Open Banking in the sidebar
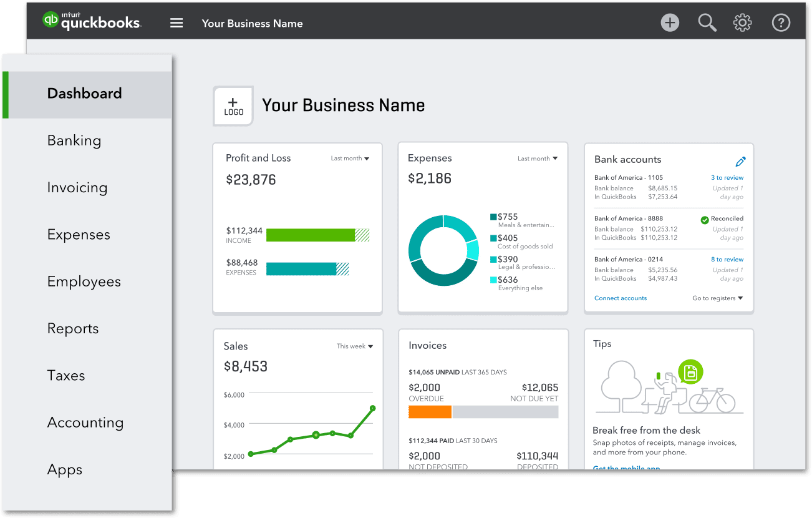This screenshot has width=812, height=518. [x=74, y=140]
